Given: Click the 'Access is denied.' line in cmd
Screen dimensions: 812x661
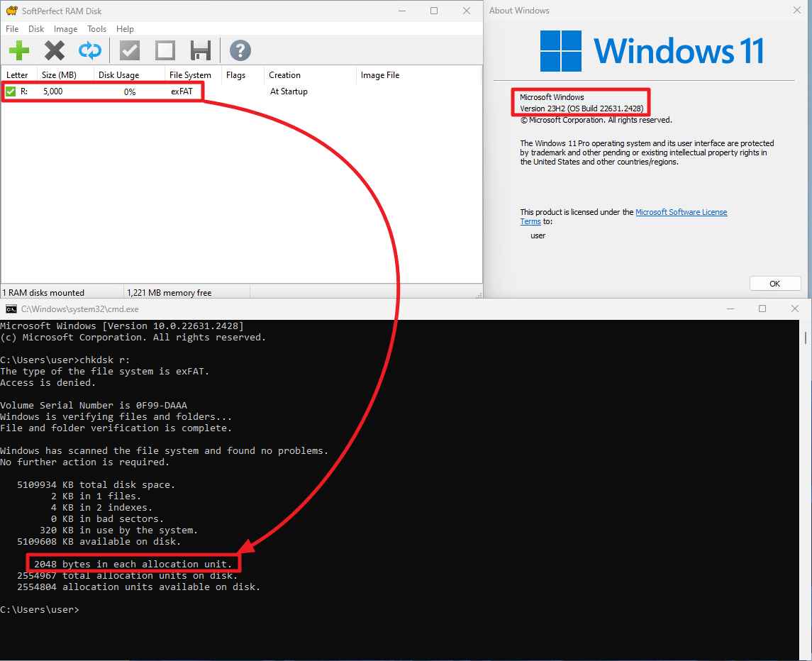Looking at the screenshot, I should [x=48, y=383].
